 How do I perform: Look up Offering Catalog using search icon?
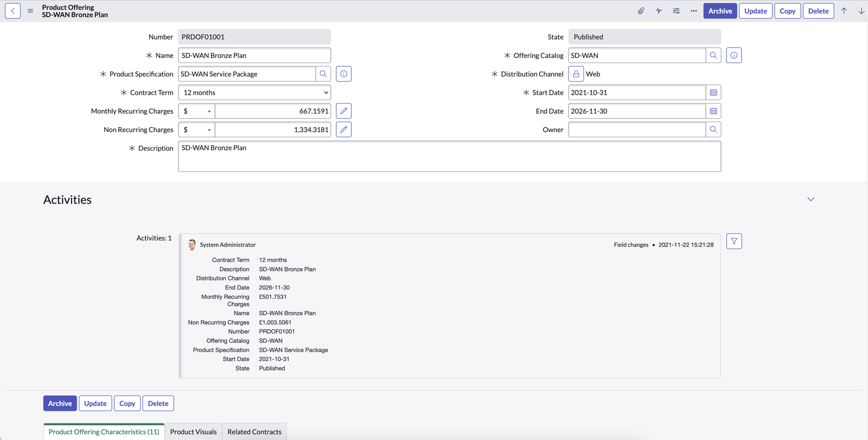tap(713, 55)
